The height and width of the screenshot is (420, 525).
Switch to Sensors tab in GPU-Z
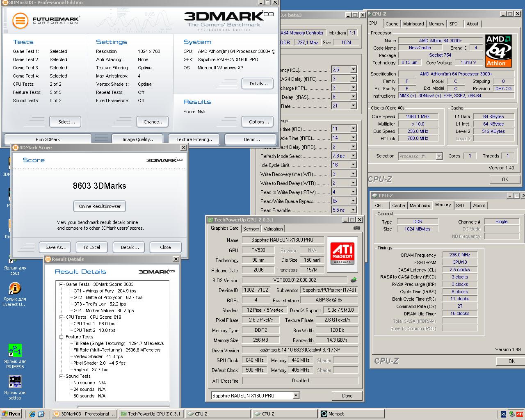(251, 229)
